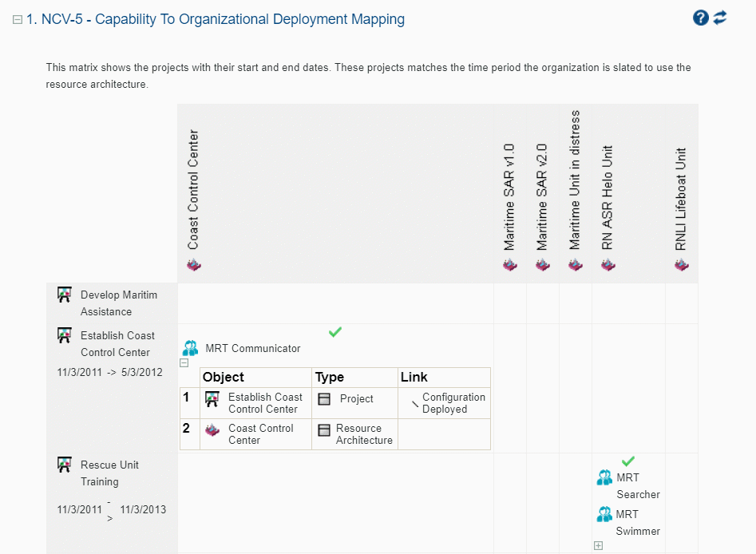Select the Maritime Unit in distress column header

click(x=576, y=180)
